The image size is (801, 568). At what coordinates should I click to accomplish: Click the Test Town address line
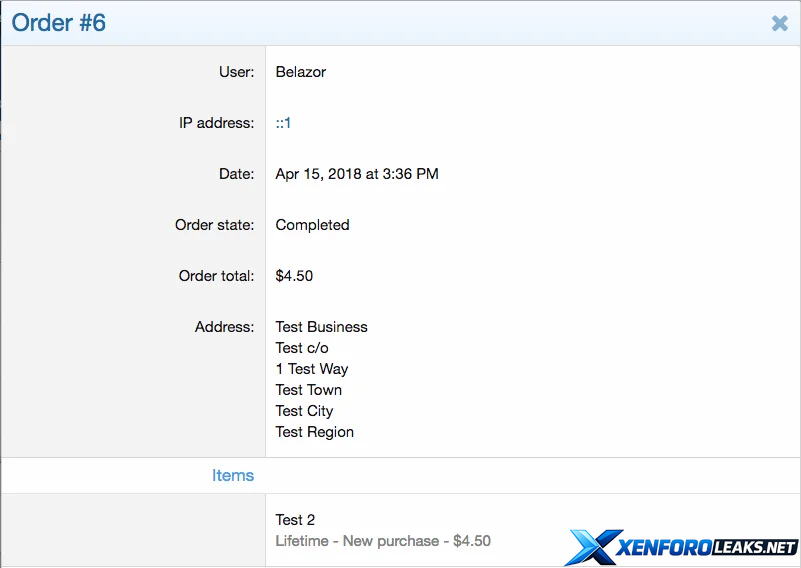coord(309,390)
